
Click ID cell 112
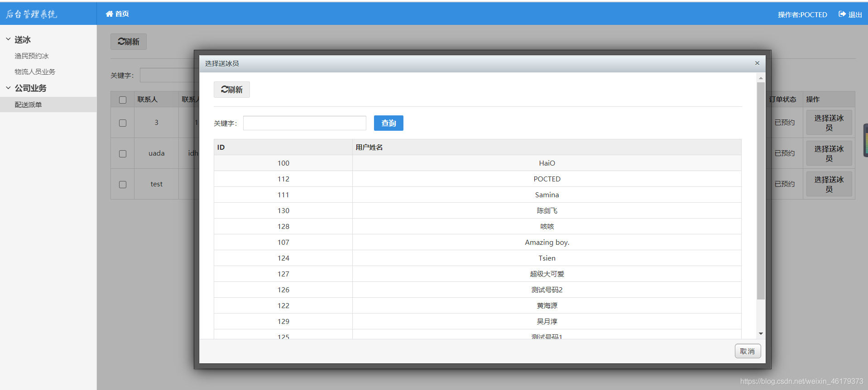[283, 179]
